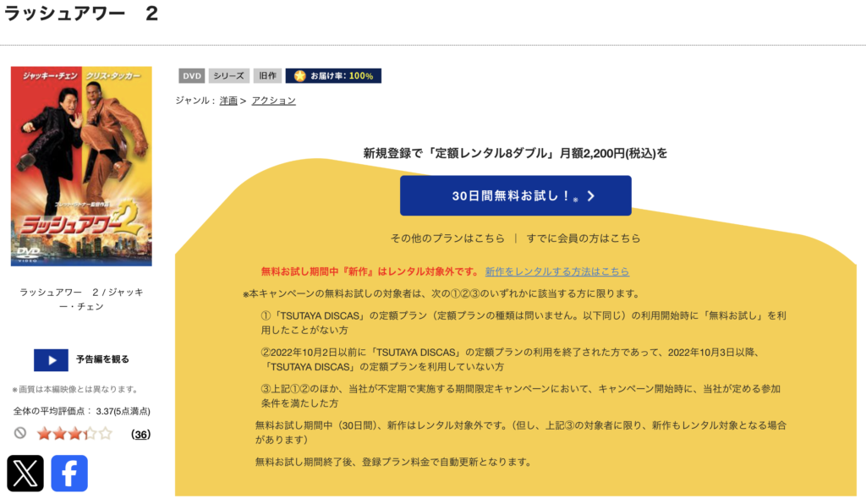The width and height of the screenshot is (866, 504).
Task: Open その他のプランはこちら link
Action: (x=447, y=238)
